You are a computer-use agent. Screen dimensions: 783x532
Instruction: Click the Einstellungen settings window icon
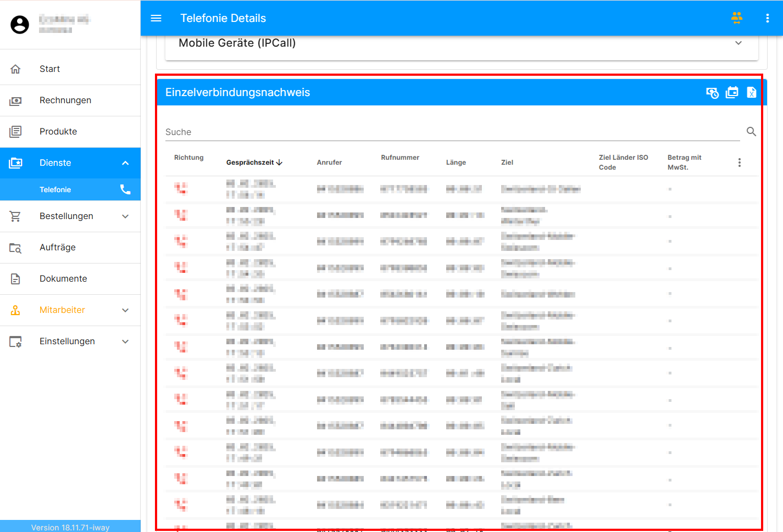pos(15,341)
